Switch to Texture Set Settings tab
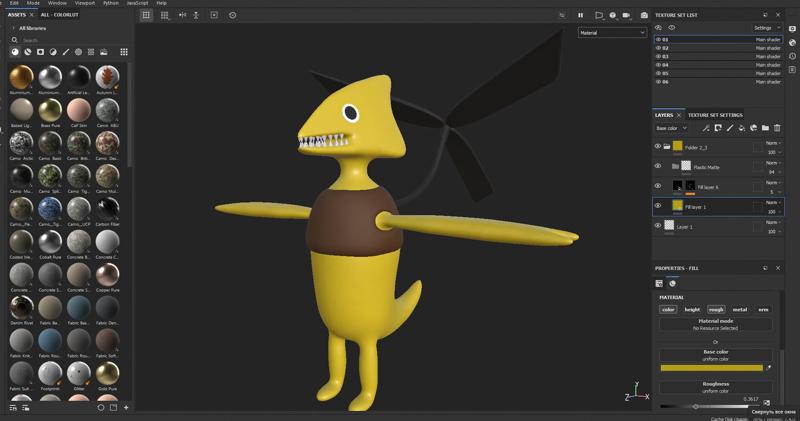The image size is (800, 421). pos(715,115)
